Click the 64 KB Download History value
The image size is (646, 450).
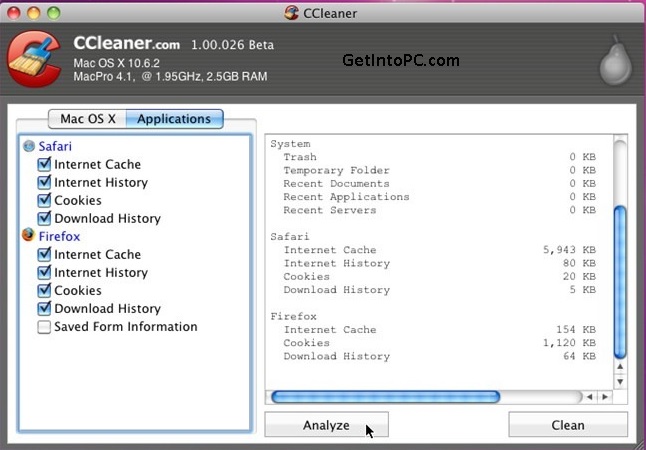tap(579, 356)
